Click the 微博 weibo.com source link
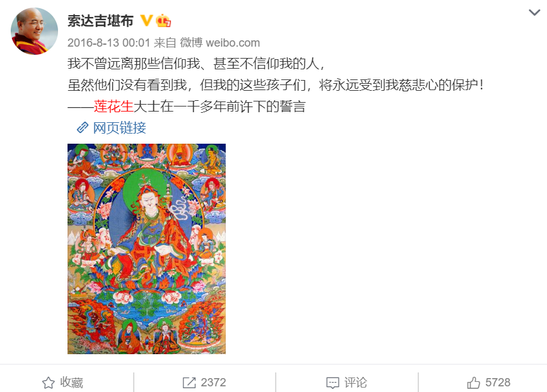547x392 pixels. (x=220, y=43)
